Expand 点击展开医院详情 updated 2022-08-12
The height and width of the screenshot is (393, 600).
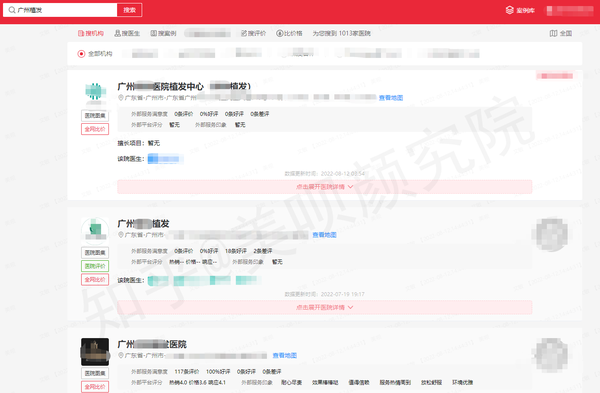(x=324, y=187)
